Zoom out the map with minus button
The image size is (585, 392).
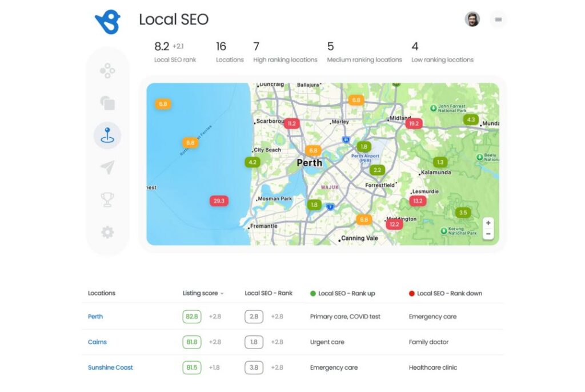(488, 234)
